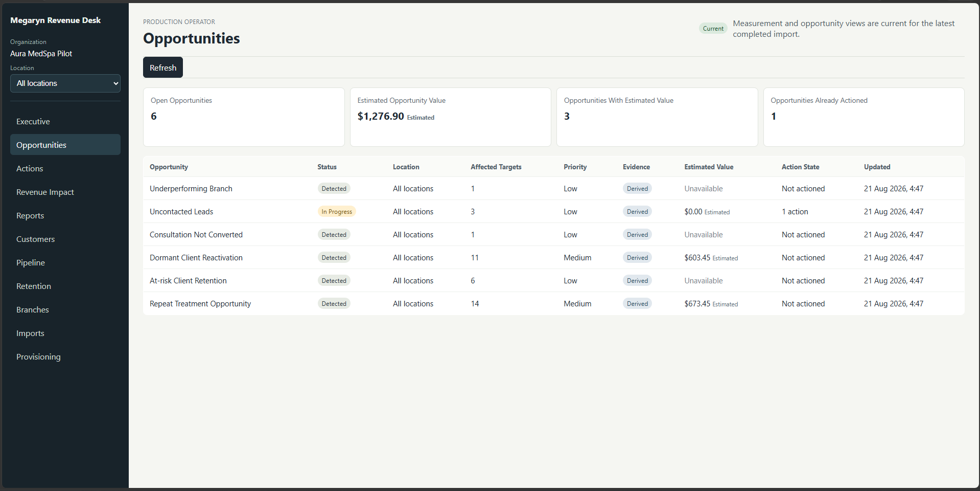Click 1 action in Uncontacted Leads row
This screenshot has width=980, height=491.
tap(795, 212)
